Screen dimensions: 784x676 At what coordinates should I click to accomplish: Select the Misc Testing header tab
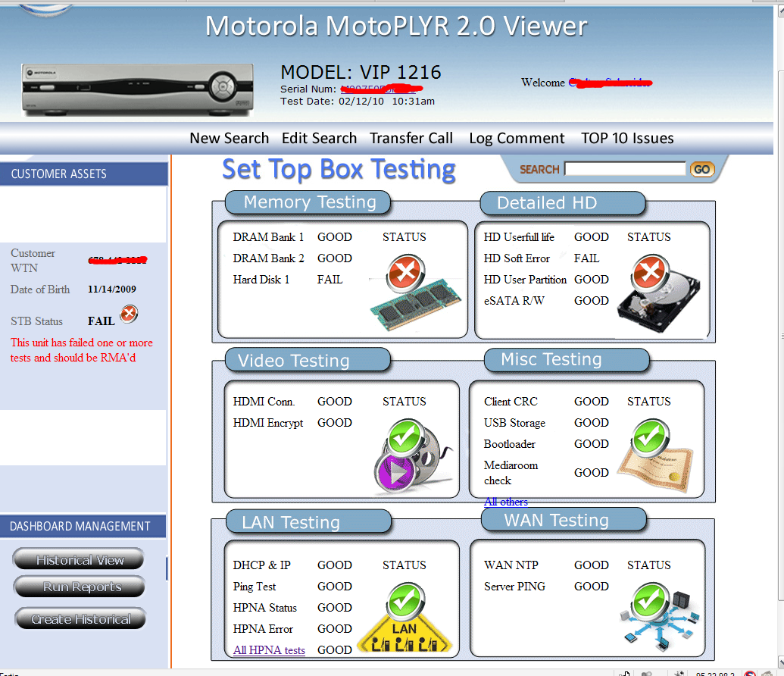tap(567, 360)
